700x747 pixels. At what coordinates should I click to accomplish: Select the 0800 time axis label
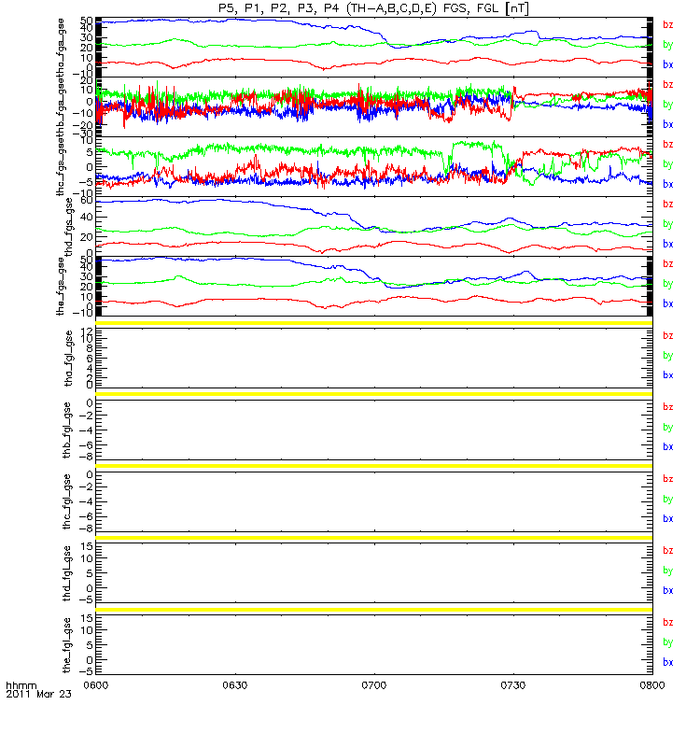[652, 685]
